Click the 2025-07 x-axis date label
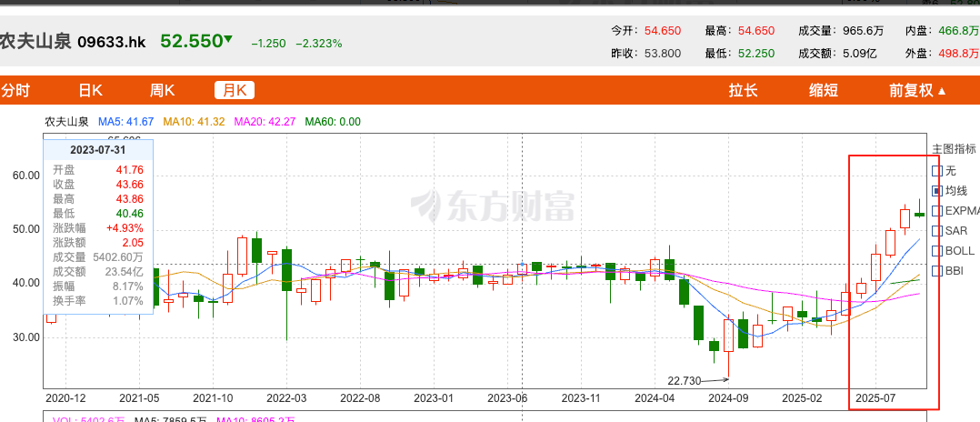This screenshot has height=422, width=980. click(875, 397)
